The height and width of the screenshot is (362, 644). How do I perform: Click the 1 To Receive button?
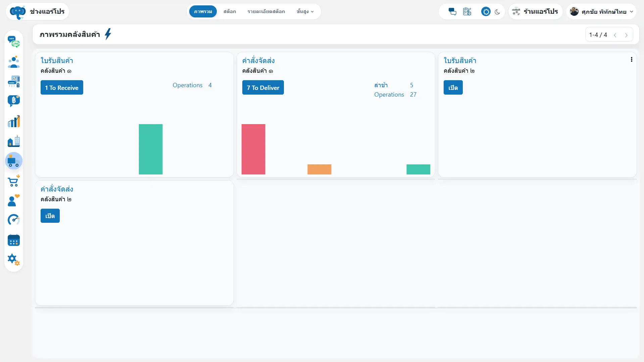coord(62,88)
